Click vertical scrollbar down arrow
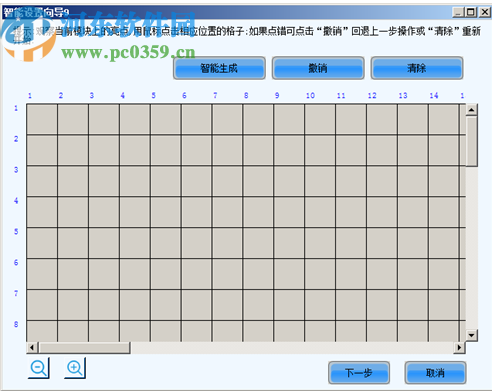The height and width of the screenshot is (391, 492). point(471,335)
